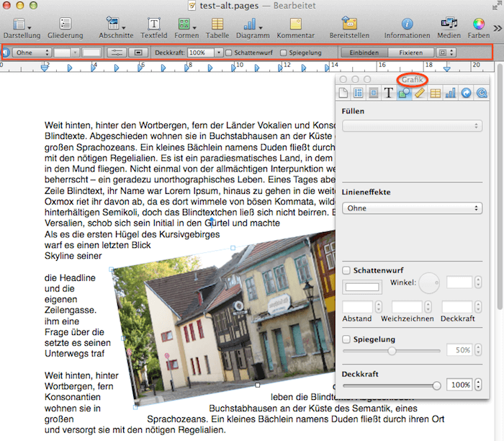
Task: Enable Schattenwurf checkbox in inspector panel
Action: (347, 270)
